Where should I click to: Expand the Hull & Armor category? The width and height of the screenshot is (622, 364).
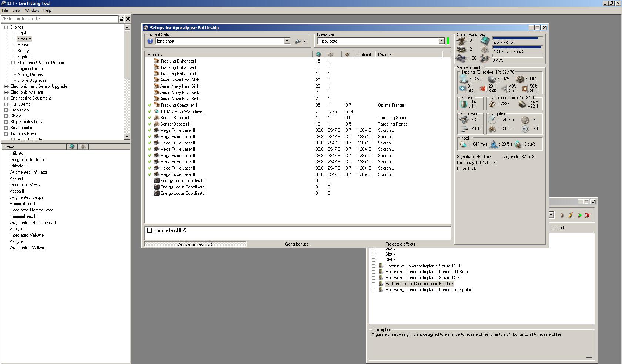6,104
